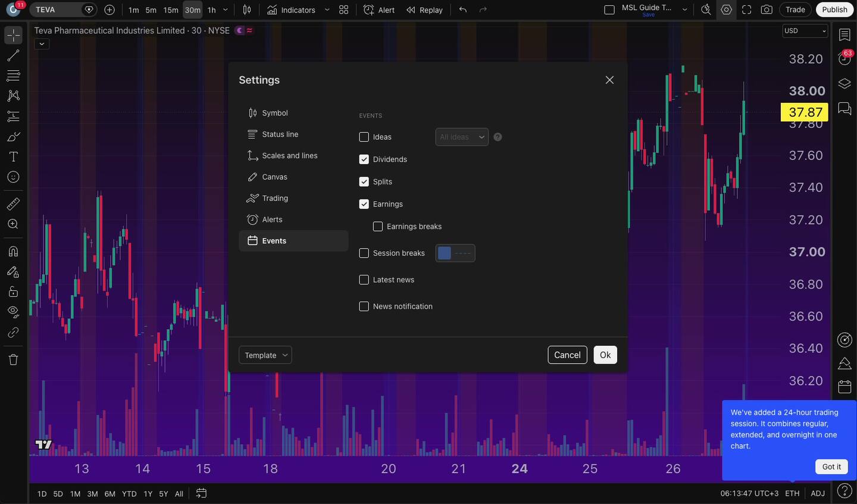Click the Ok button
857x504 pixels.
(x=605, y=355)
